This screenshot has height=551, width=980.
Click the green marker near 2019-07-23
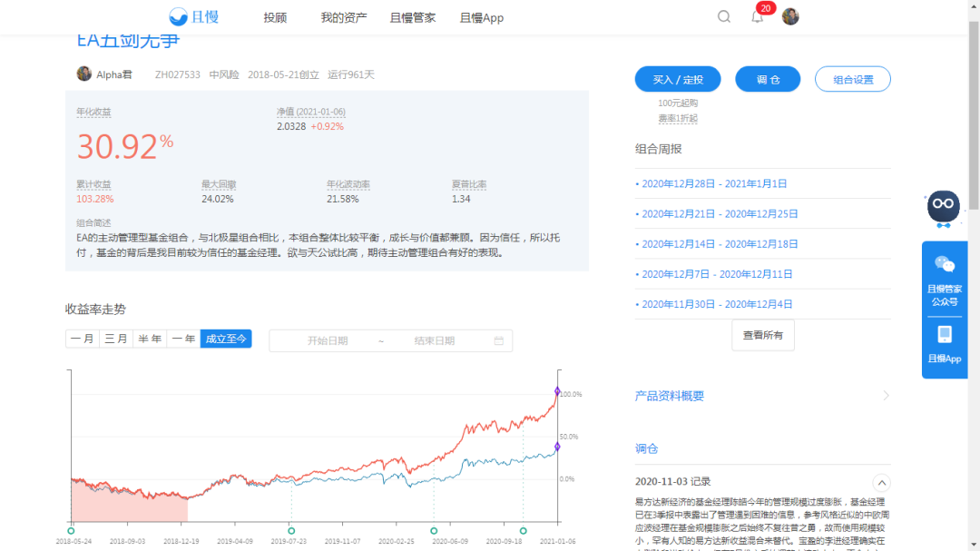coord(291,530)
